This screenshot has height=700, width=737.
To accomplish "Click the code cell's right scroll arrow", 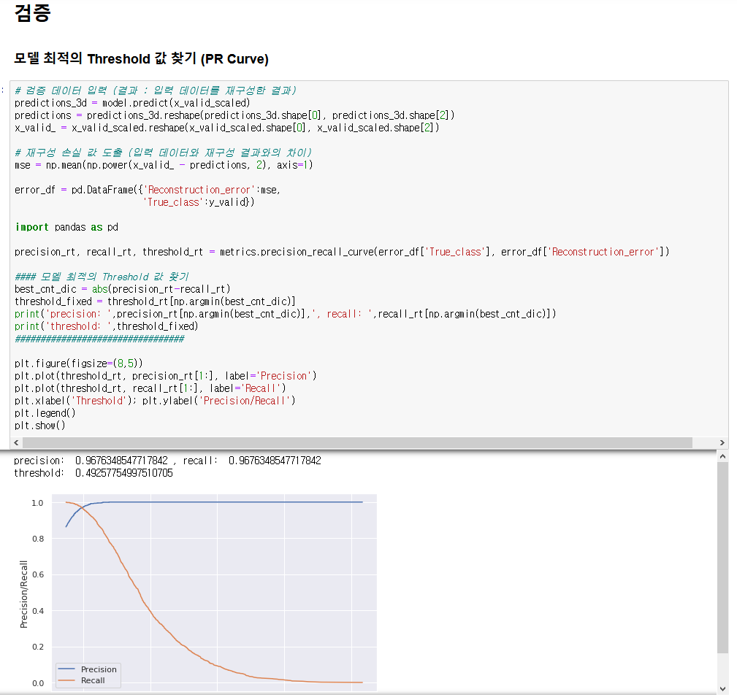I will tap(722, 442).
